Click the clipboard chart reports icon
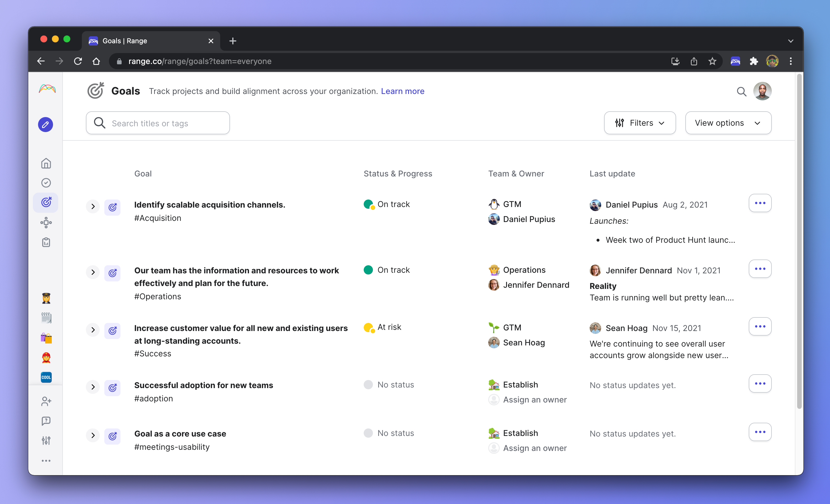This screenshot has width=830, height=504. point(46,242)
